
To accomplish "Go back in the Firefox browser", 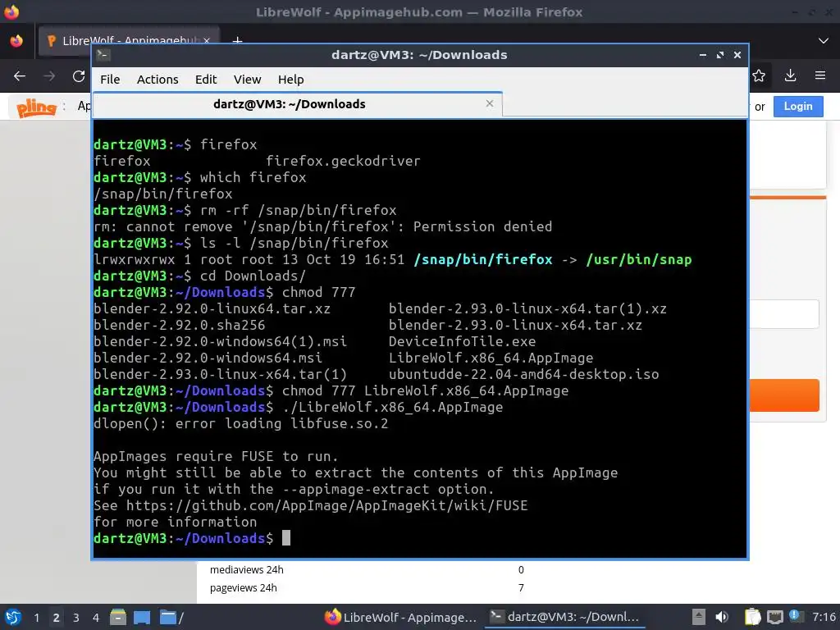I will (x=20, y=76).
